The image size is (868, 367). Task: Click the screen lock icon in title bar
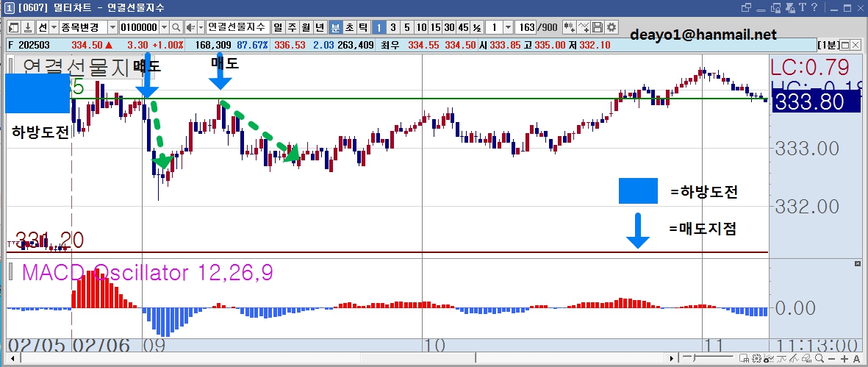pyautogui.click(x=775, y=8)
